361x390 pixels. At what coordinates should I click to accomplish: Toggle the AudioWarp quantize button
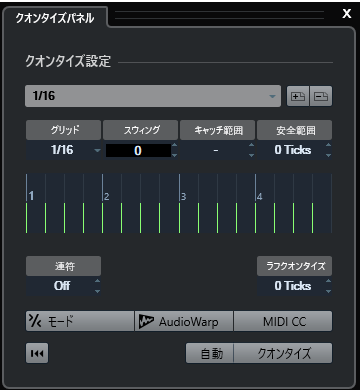point(184,321)
